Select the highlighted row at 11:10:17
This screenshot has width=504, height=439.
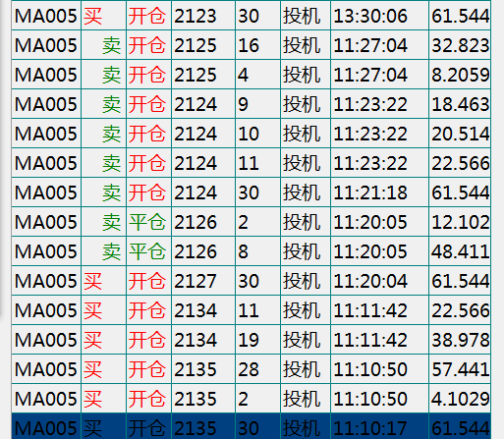252,426
